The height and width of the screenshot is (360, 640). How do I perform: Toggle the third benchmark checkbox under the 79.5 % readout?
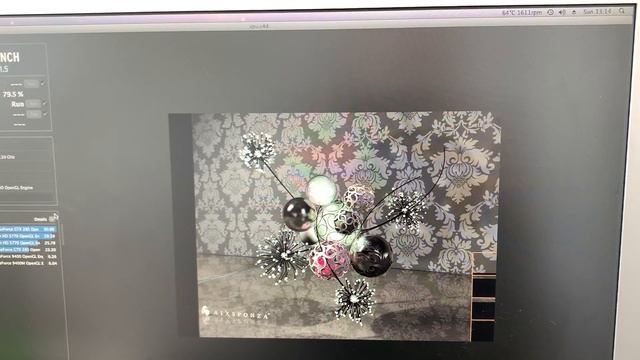[45, 114]
